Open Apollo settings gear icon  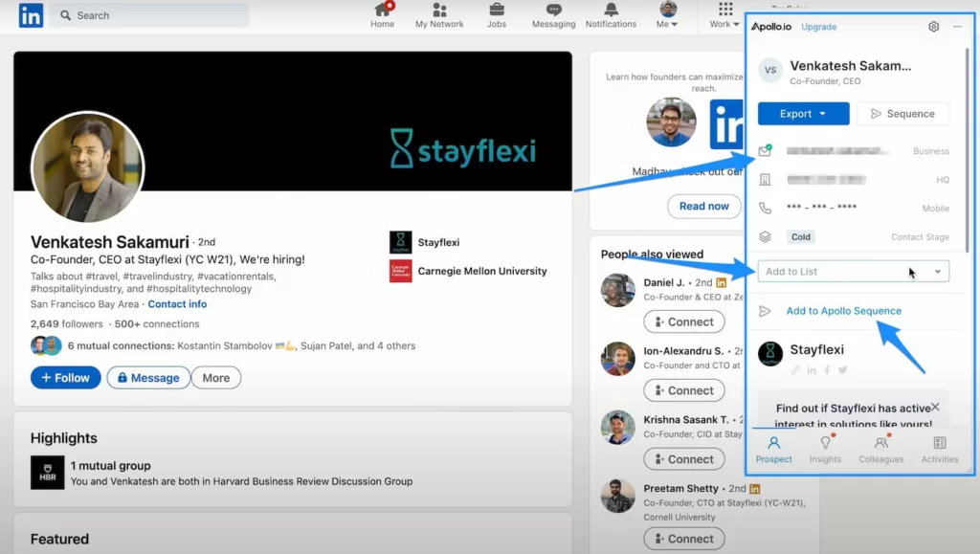point(933,27)
